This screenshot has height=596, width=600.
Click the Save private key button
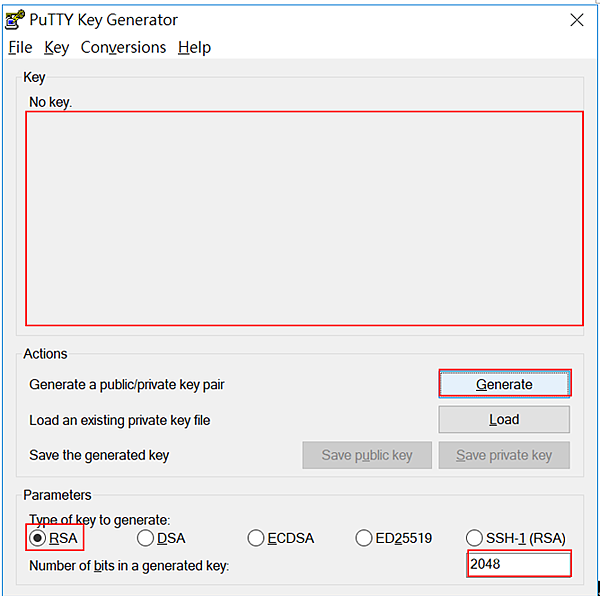(x=504, y=455)
